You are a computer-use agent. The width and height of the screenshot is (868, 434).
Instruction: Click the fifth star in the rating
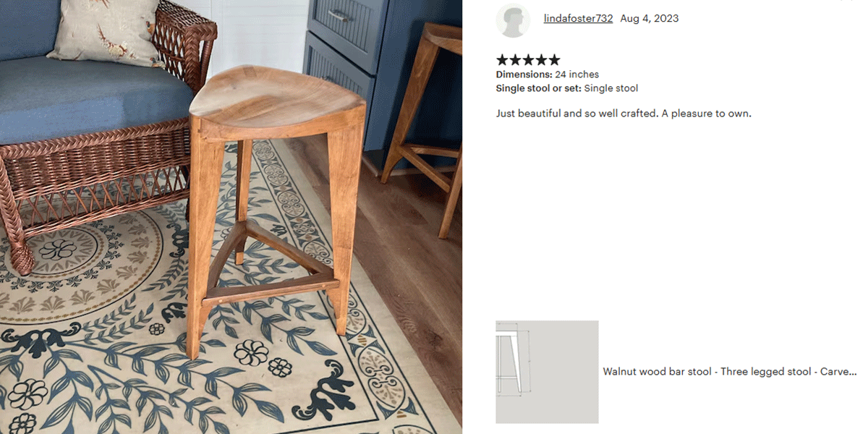pos(554,60)
